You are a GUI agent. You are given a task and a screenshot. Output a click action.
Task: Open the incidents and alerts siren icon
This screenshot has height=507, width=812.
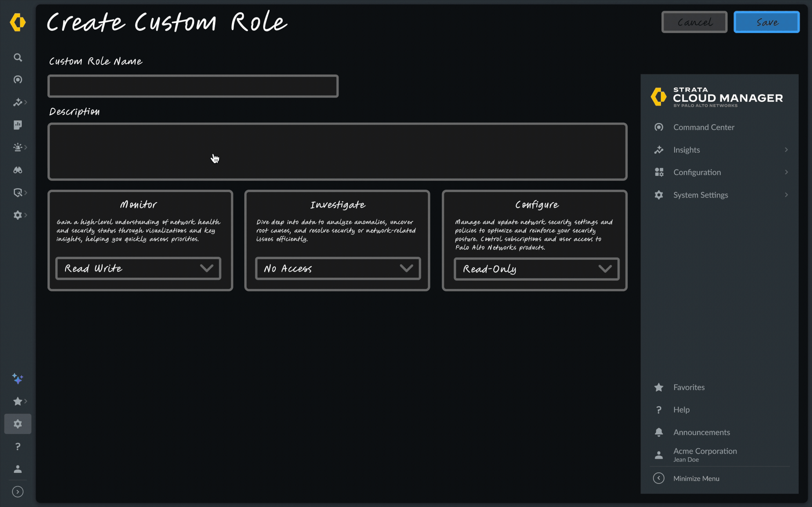pyautogui.click(x=18, y=147)
